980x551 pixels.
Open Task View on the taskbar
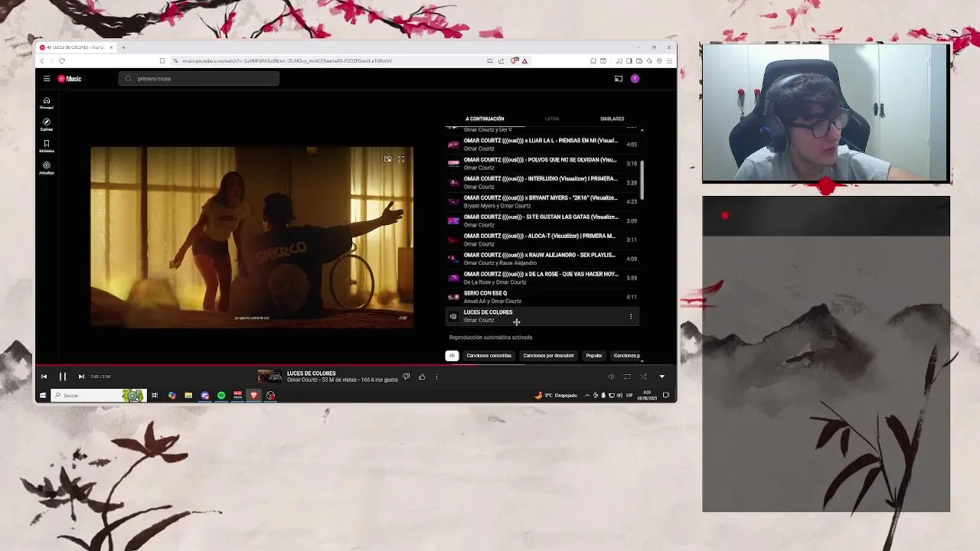[x=155, y=396]
